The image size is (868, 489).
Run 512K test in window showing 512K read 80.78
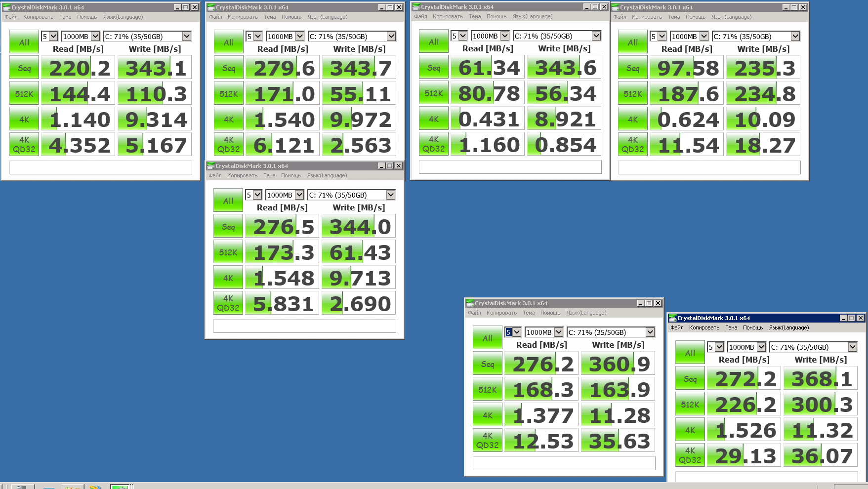click(434, 93)
